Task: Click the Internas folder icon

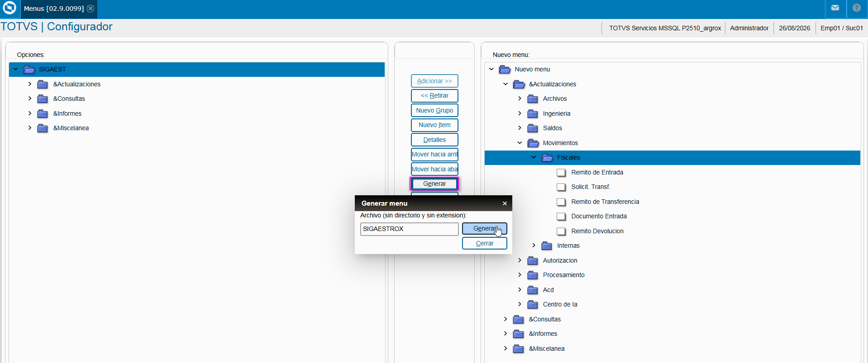Action: click(x=547, y=245)
